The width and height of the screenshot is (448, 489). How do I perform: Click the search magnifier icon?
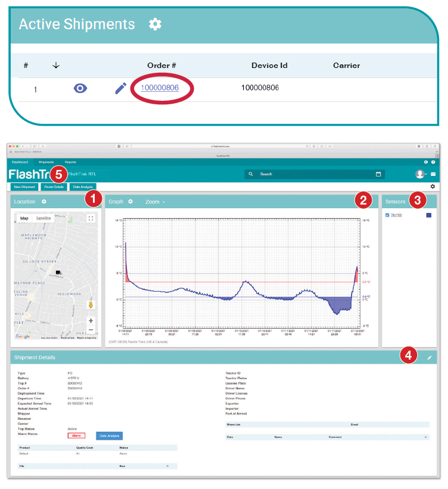(x=251, y=174)
